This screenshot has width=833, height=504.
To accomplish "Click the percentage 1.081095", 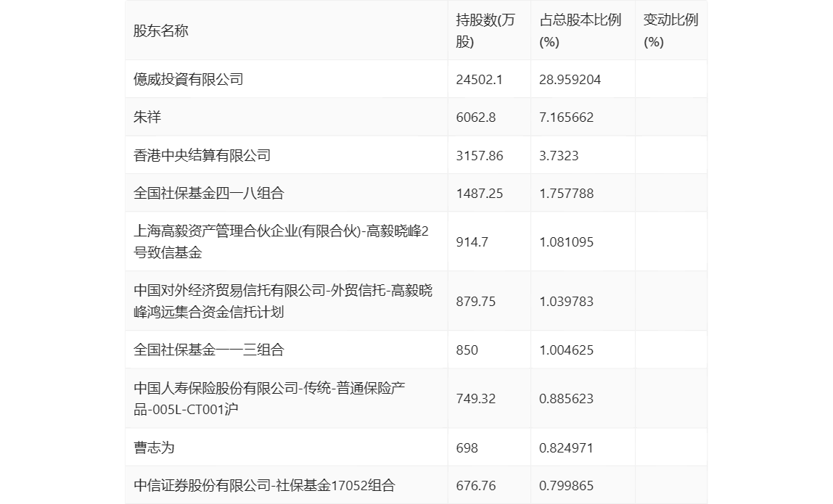I will (566, 242).
